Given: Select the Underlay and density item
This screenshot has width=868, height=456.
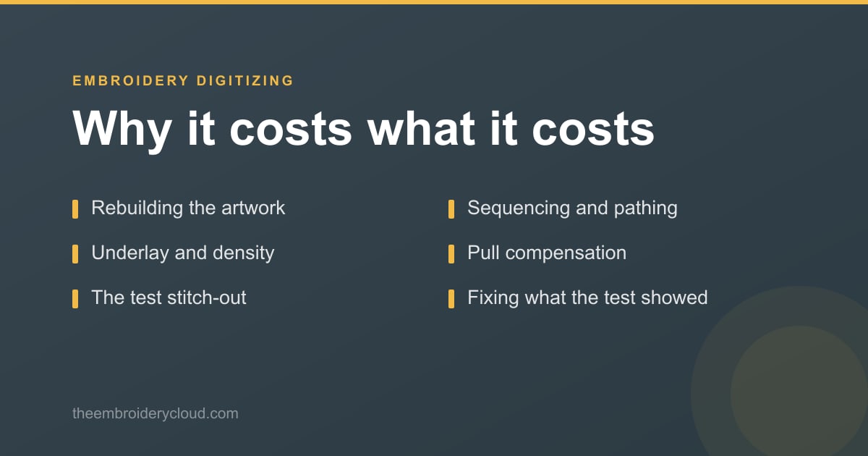Looking at the screenshot, I should (183, 253).
